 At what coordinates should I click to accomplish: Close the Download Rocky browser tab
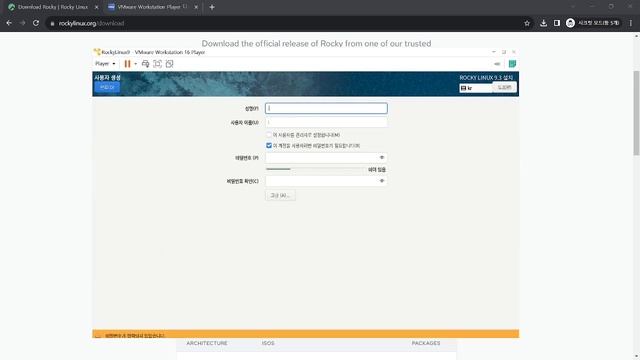click(96, 7)
